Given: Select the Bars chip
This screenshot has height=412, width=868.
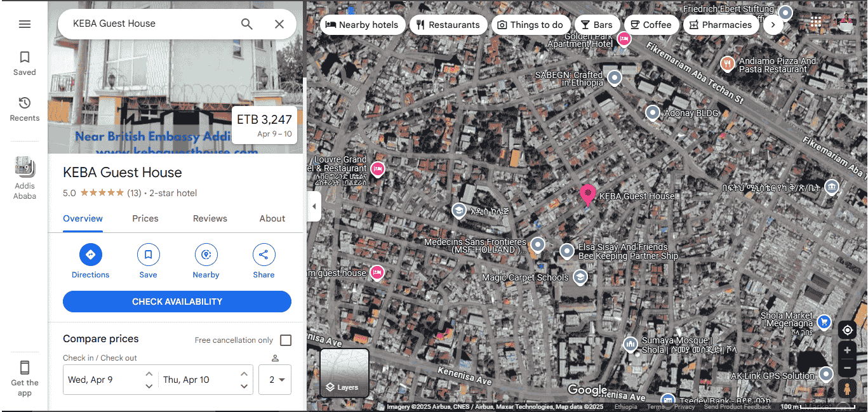Looking at the screenshot, I should [597, 25].
